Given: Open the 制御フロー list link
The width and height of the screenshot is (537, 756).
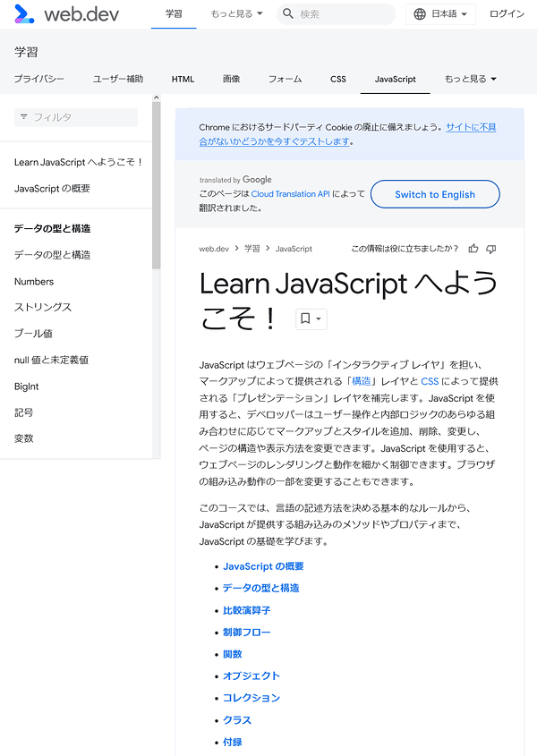Looking at the screenshot, I should (x=246, y=633).
